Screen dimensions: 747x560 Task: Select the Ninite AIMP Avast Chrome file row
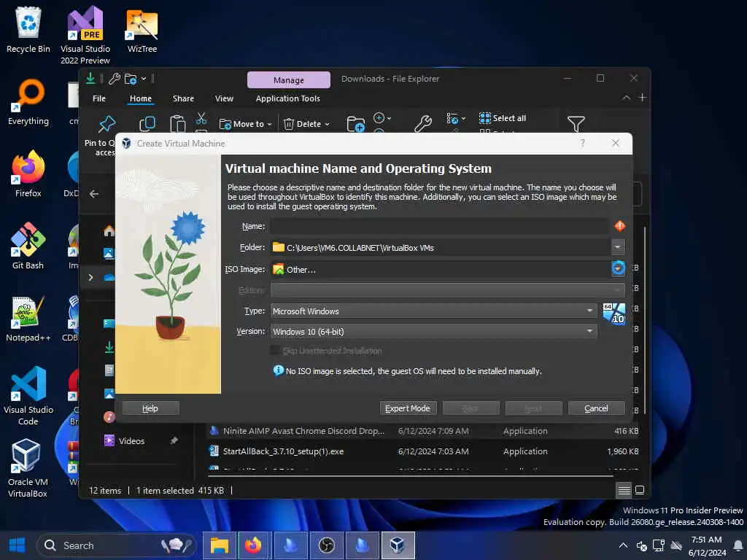424,431
